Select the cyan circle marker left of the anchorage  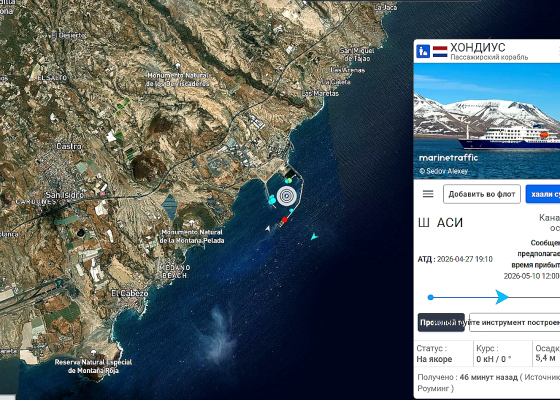coord(272,200)
